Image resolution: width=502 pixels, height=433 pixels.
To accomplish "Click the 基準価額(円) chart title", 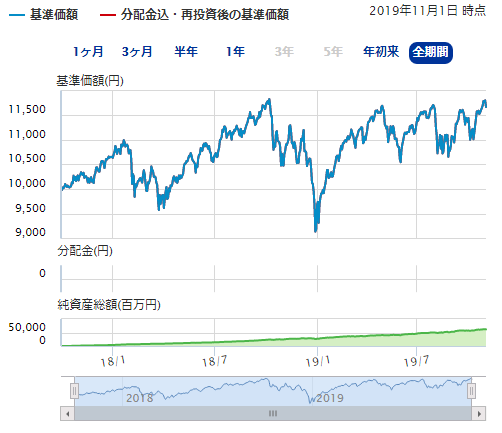I will coord(90,81).
